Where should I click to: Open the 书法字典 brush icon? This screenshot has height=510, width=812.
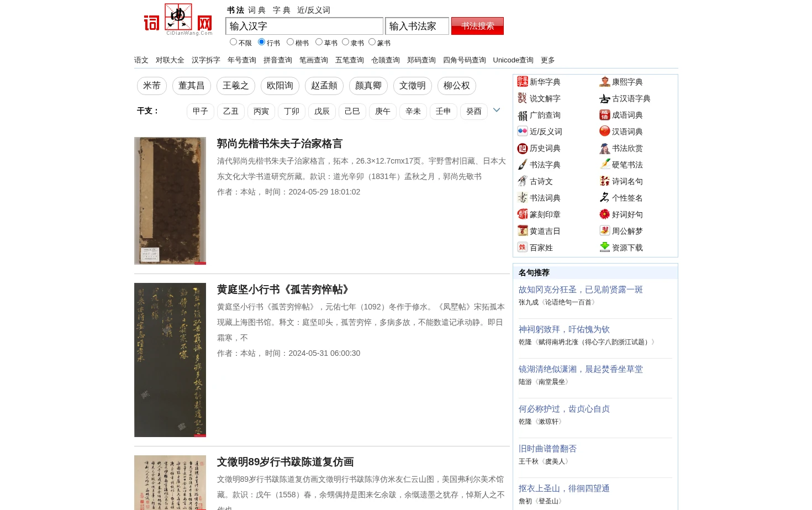522,165
